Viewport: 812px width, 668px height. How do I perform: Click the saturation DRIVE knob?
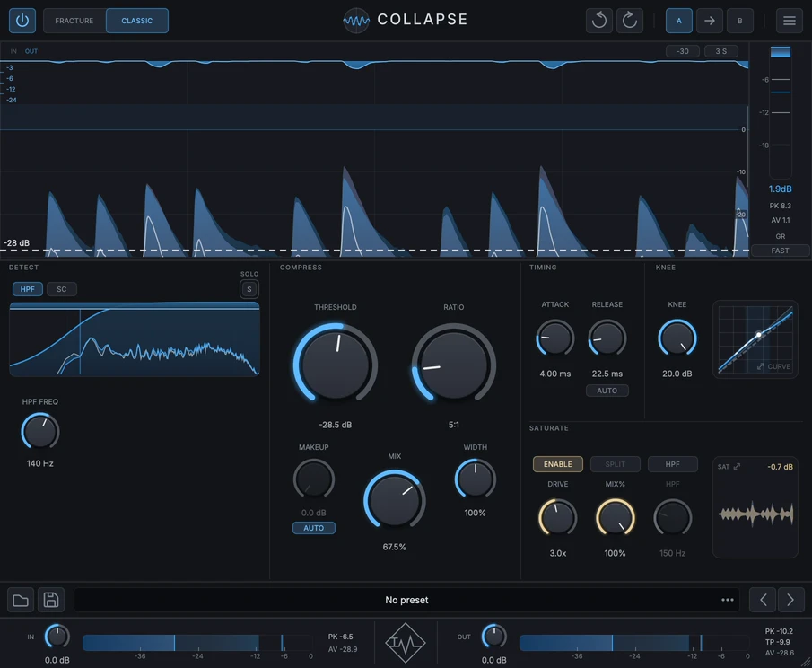(558, 518)
